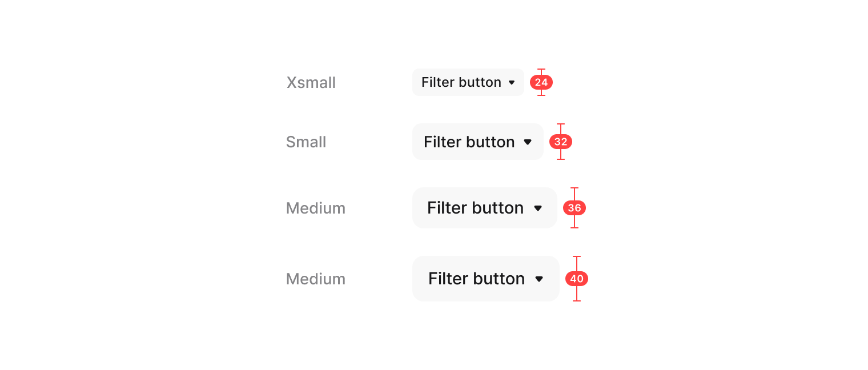Viewport: 868px width, 370px height.
Task: Click the bottom cap of the 32 measurement line
Action: [561, 159]
